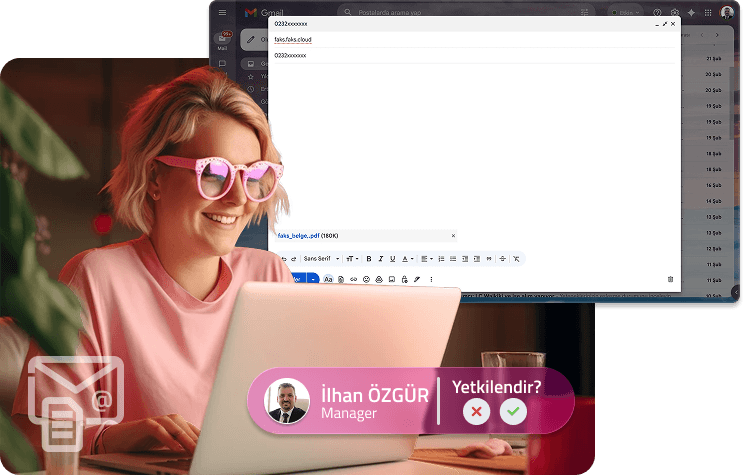Click the recipient field faks.faks.cloud
The width and height of the screenshot is (744, 475).
(x=474, y=39)
